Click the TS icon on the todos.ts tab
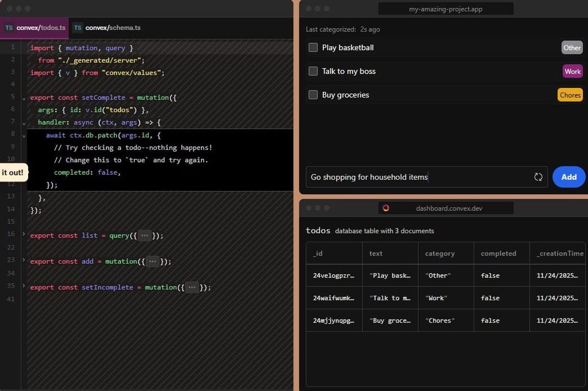 (x=9, y=28)
